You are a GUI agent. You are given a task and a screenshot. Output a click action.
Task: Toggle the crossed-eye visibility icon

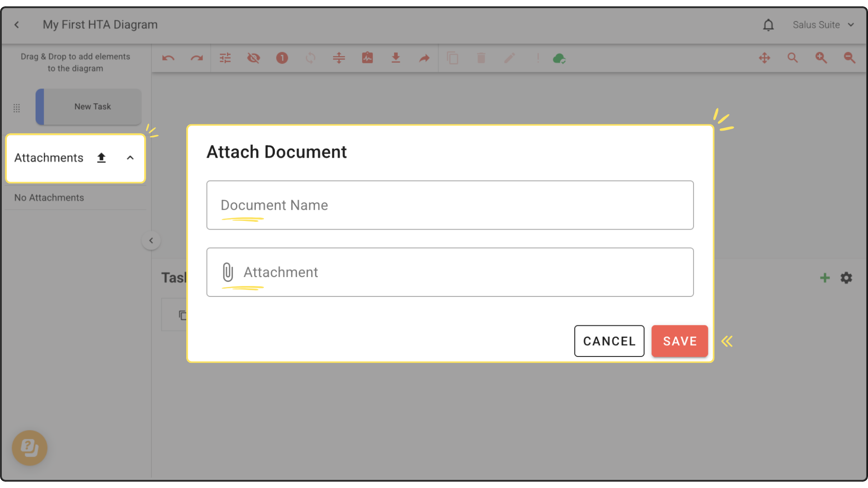click(254, 58)
